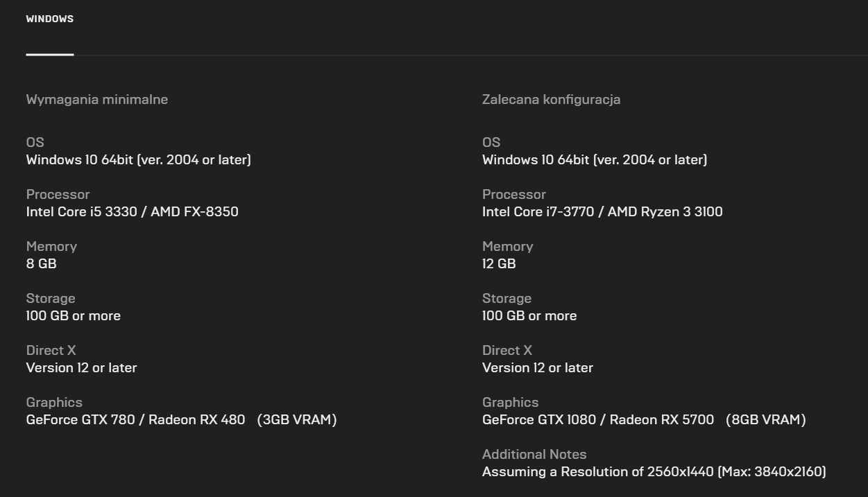Click the Processor label in minimum requirements
The width and height of the screenshot is (868, 497).
[58, 194]
